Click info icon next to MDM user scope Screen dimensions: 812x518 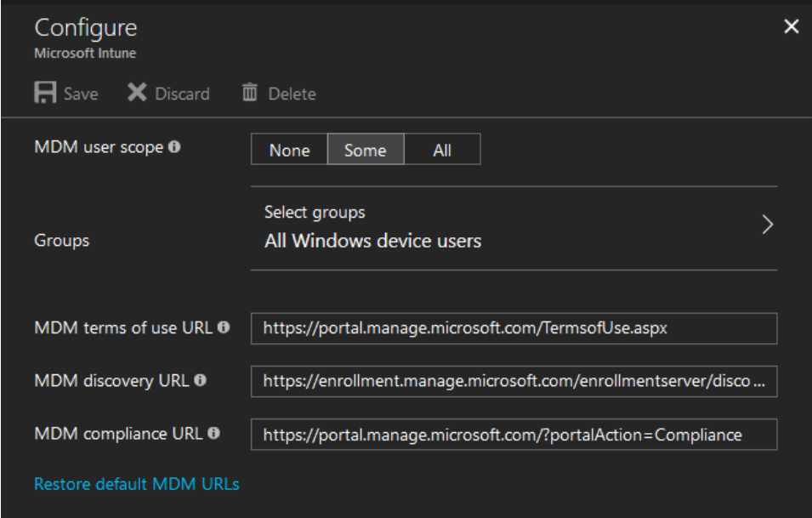174,147
